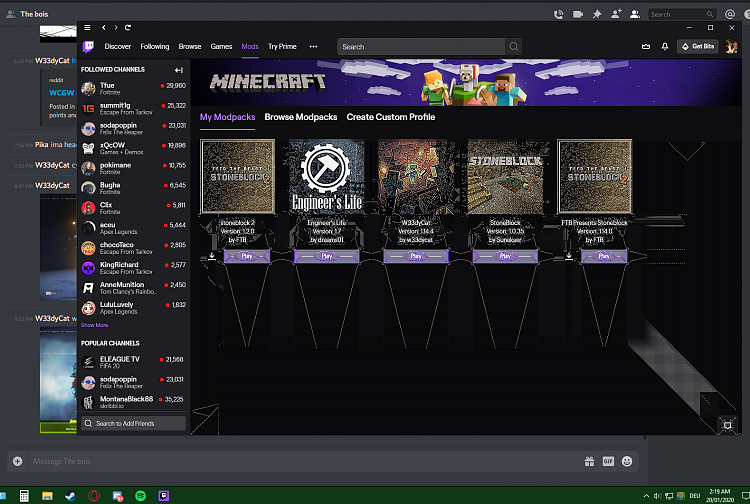Open the summit1g channel
This screenshot has height=504, width=750.
click(x=133, y=109)
